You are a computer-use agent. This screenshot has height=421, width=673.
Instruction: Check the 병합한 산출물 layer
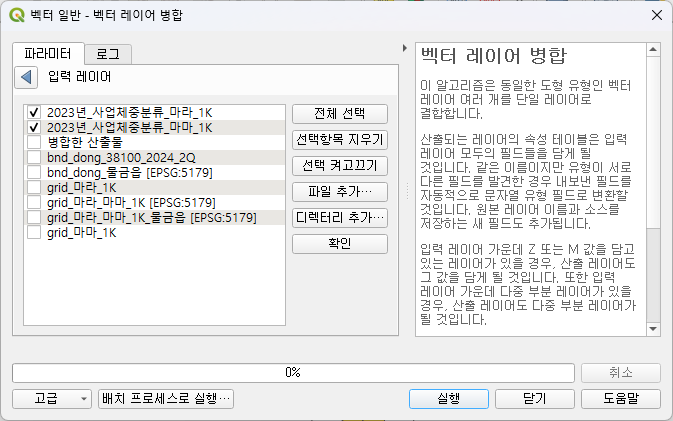pos(34,142)
